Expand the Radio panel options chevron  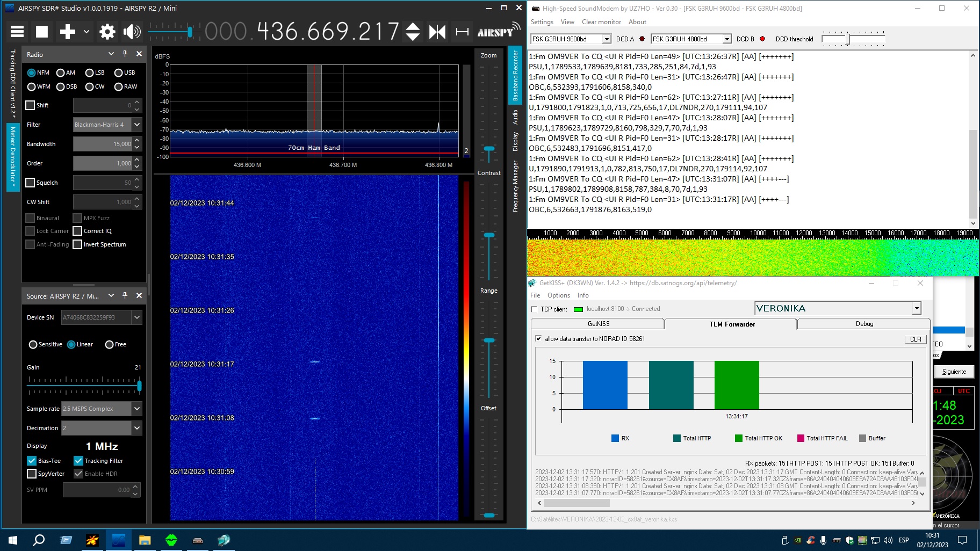[x=111, y=54]
